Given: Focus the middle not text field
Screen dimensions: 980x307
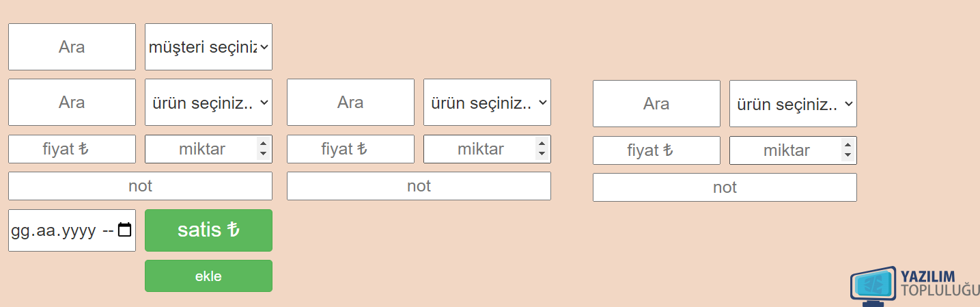Looking at the screenshot, I should (419, 186).
